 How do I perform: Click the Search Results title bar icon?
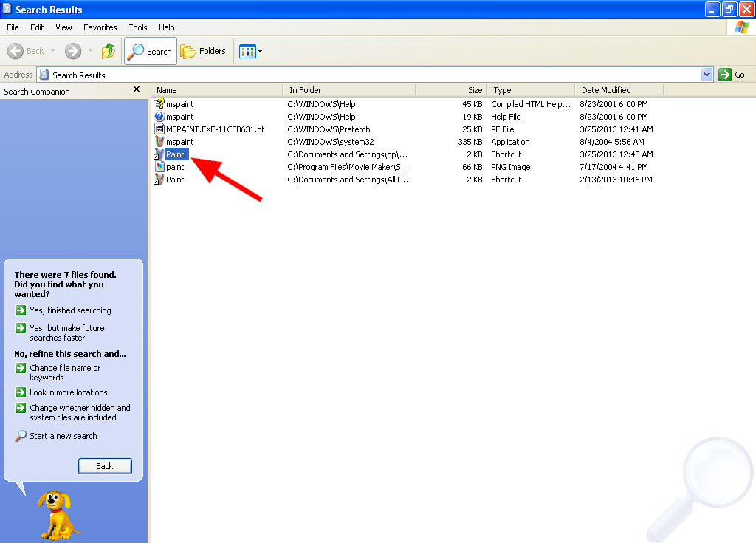[7, 9]
